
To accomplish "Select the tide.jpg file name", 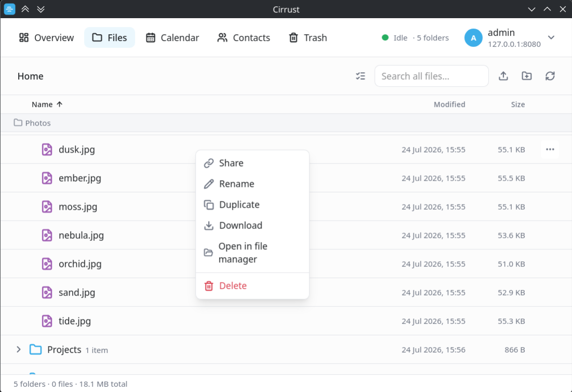I will tap(74, 321).
